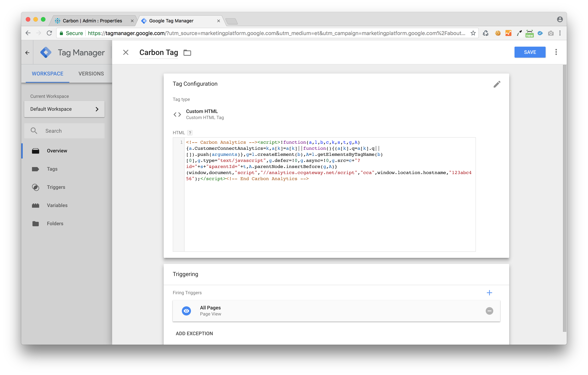Close the Carbon Tag editor with X
Viewport: 588px width, 375px height.
(x=126, y=52)
